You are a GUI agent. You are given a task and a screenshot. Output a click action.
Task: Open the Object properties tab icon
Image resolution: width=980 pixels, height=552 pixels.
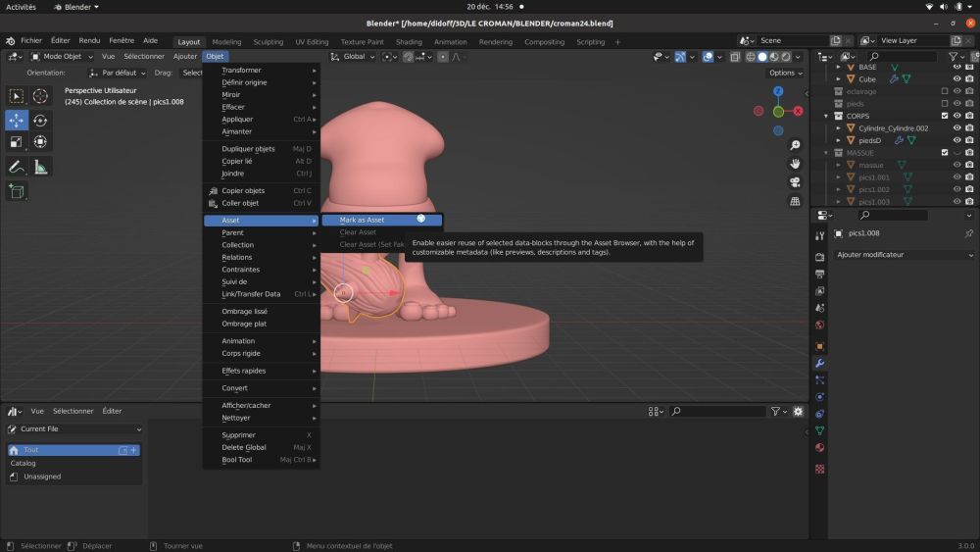819,346
